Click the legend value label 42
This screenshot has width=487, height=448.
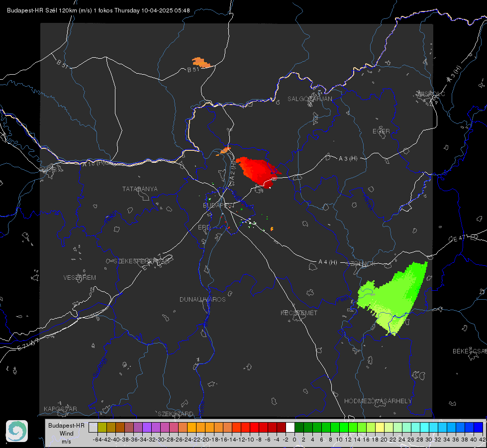point(483,440)
